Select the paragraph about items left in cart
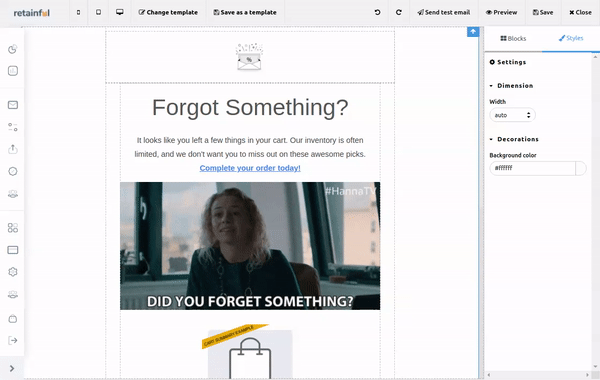The height and width of the screenshot is (380, 600). click(x=250, y=147)
